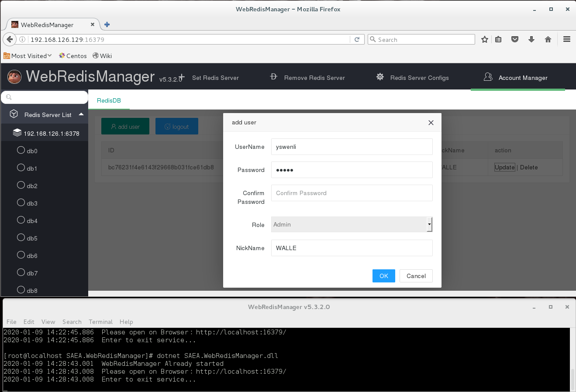576x392 pixels.
Task: Select the db4 radio circle
Action: (x=21, y=220)
